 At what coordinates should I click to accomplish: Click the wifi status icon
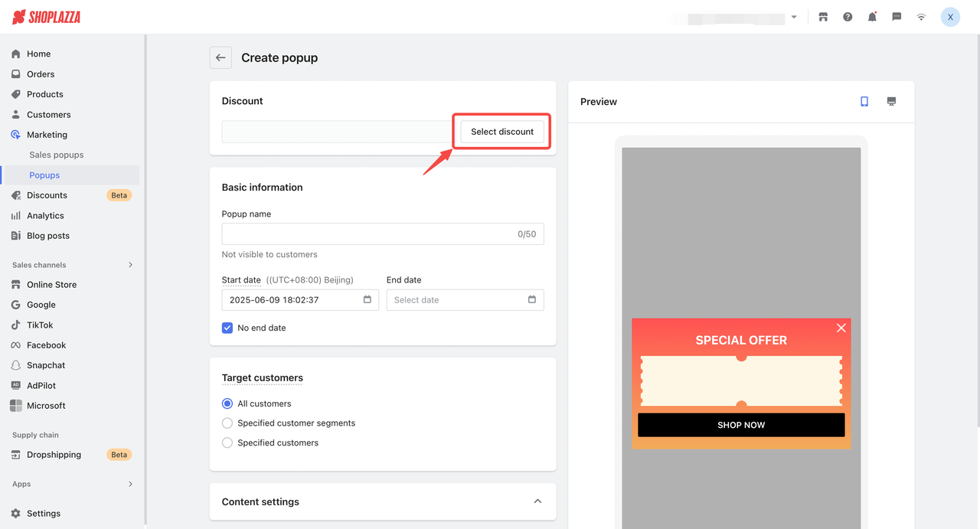coord(921,17)
